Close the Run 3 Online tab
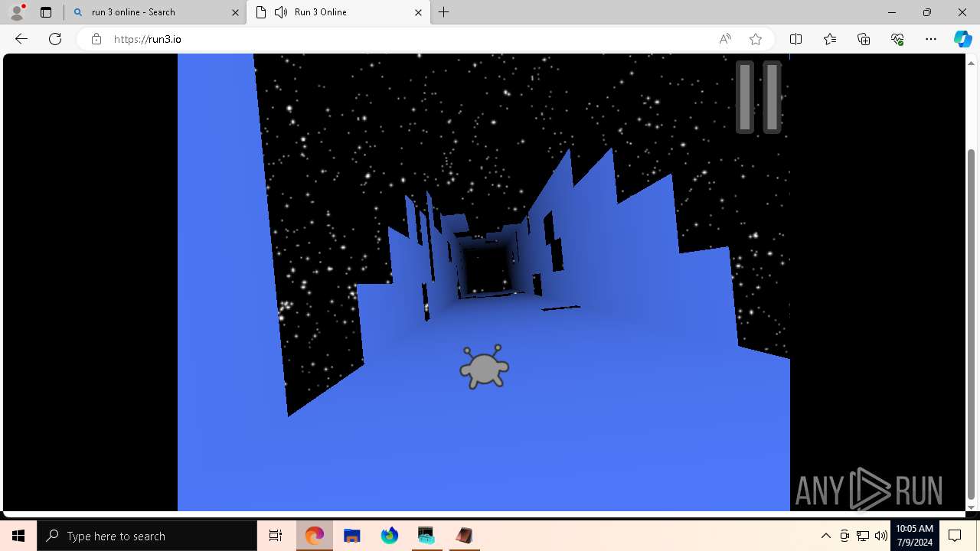 click(418, 12)
